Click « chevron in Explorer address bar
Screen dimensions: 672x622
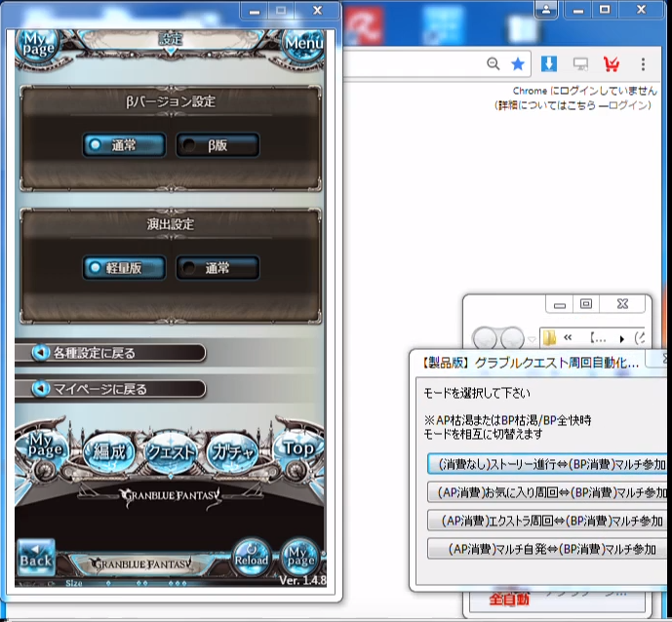pyautogui.click(x=568, y=338)
